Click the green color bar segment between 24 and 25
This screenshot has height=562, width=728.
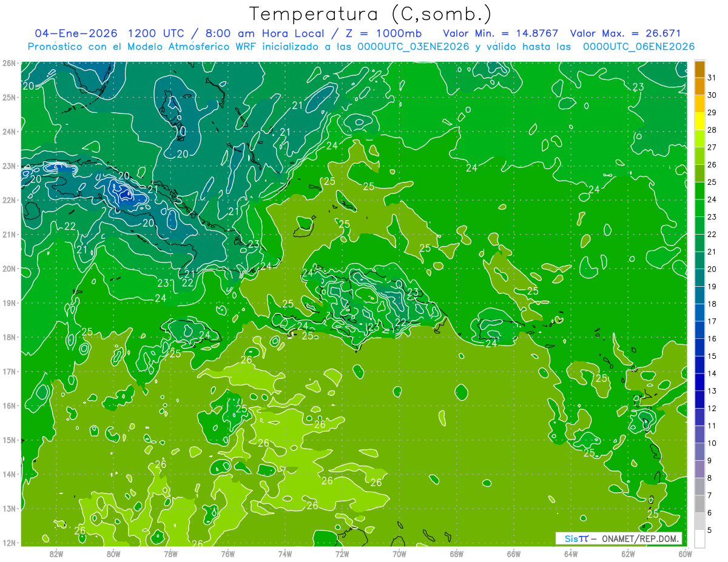pos(699,191)
